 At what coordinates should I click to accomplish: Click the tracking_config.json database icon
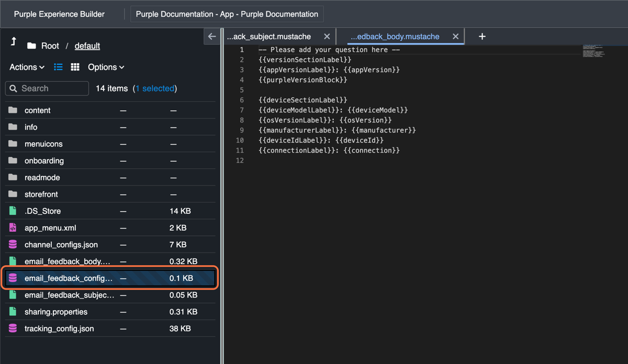(x=13, y=328)
